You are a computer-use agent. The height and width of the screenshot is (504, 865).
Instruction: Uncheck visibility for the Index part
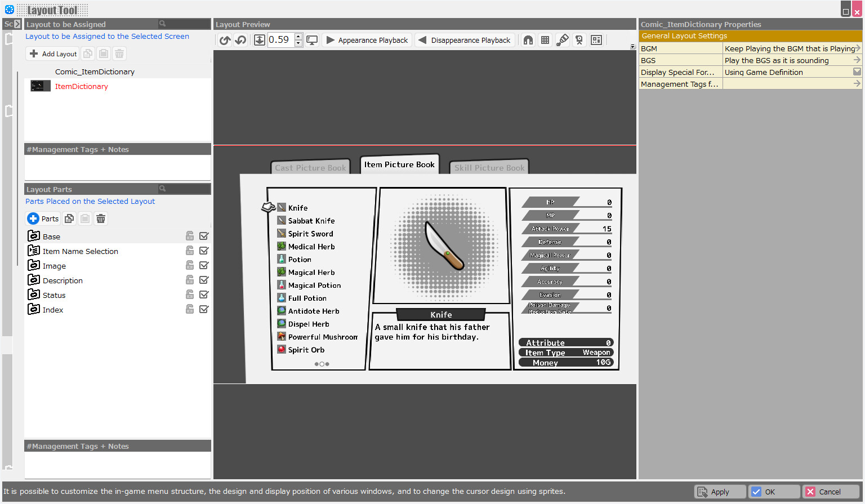click(x=204, y=309)
